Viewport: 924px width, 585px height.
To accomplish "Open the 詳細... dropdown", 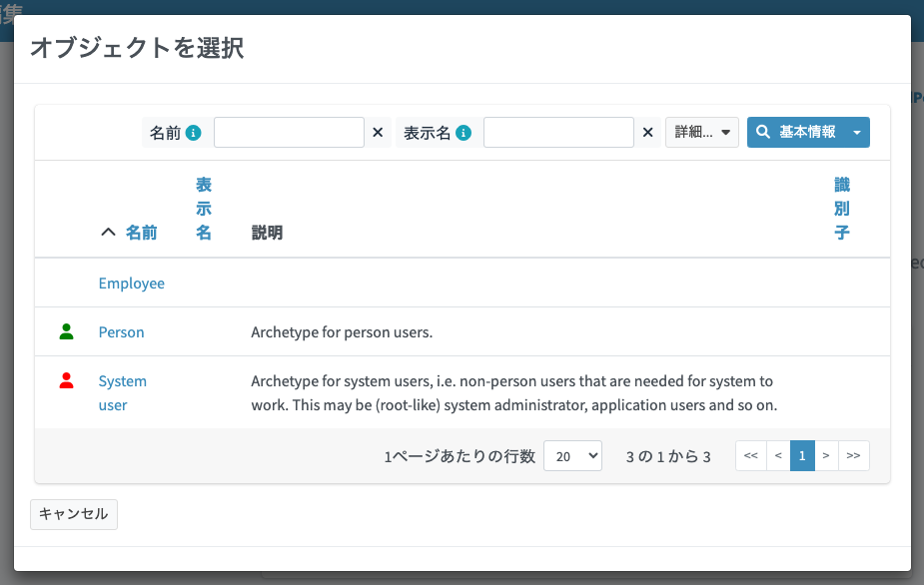I will point(702,132).
